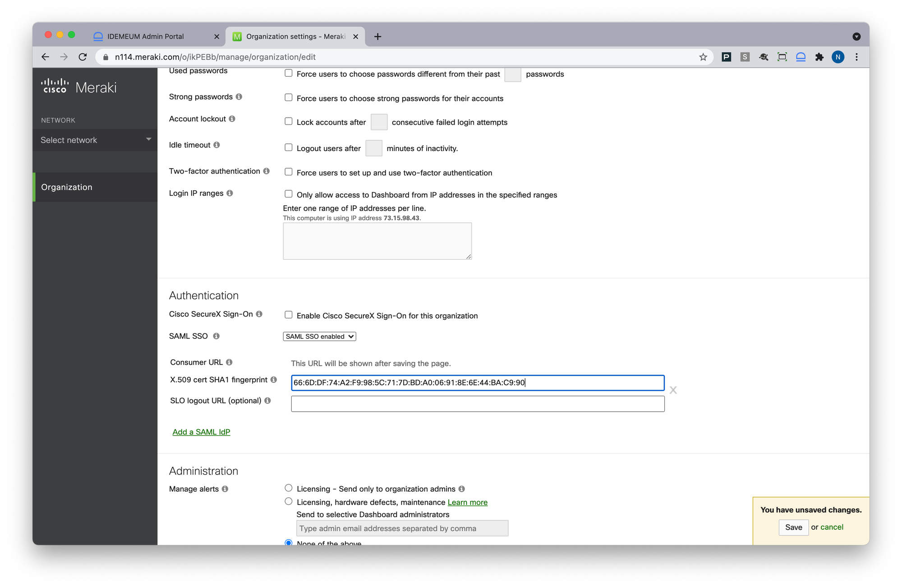Enable Force two-factor authentication checkbox

tap(289, 172)
